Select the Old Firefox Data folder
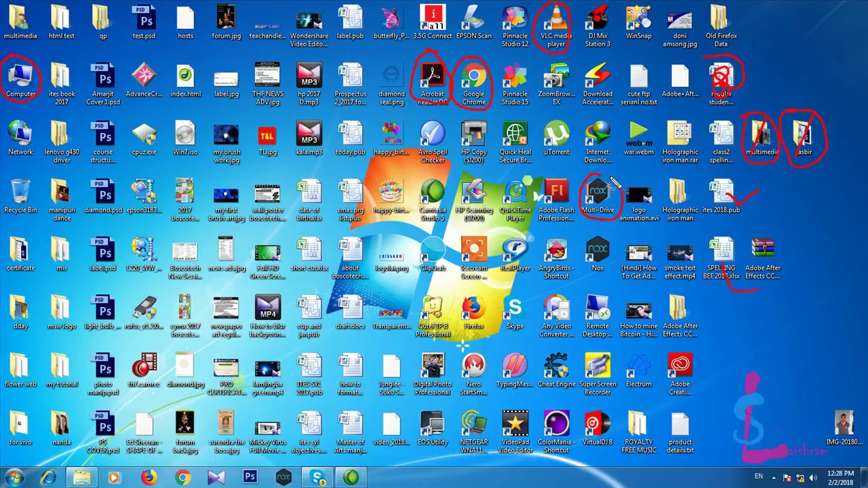Viewport: 868px width, 488px height. click(721, 26)
